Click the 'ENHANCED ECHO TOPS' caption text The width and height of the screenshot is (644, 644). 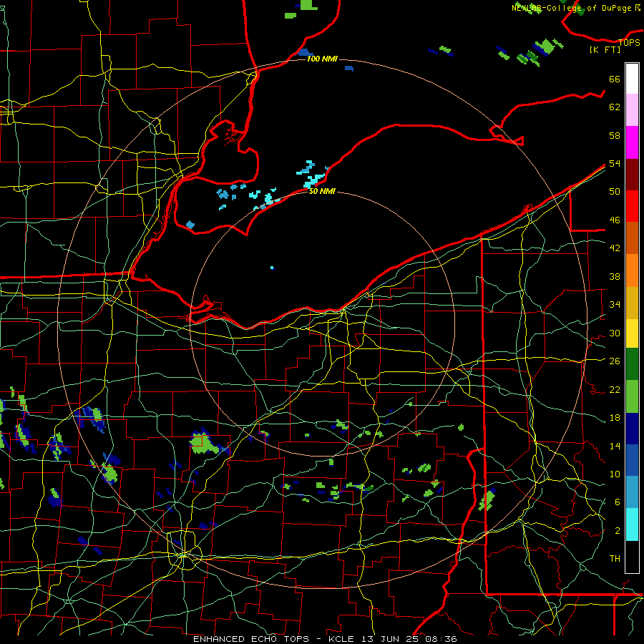click(251, 639)
